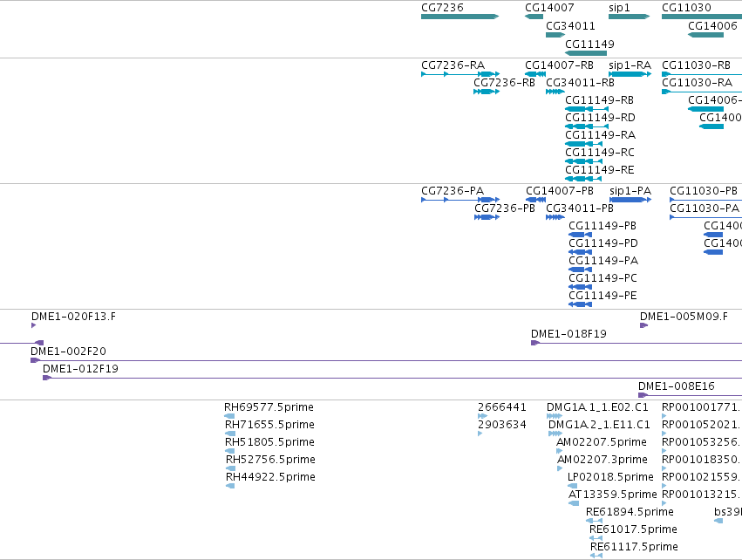Select the CG11149-RE transcript label

tap(600, 170)
